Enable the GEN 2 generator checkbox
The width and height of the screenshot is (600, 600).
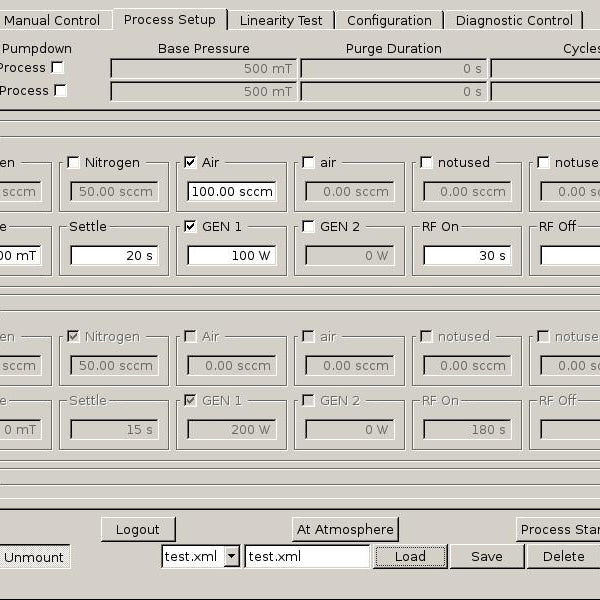tap(308, 227)
